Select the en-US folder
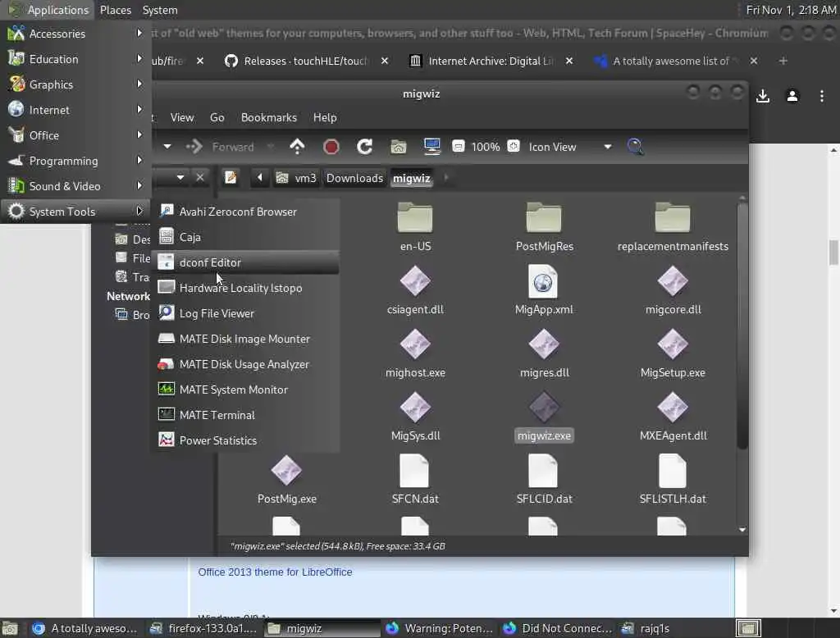 [415, 226]
